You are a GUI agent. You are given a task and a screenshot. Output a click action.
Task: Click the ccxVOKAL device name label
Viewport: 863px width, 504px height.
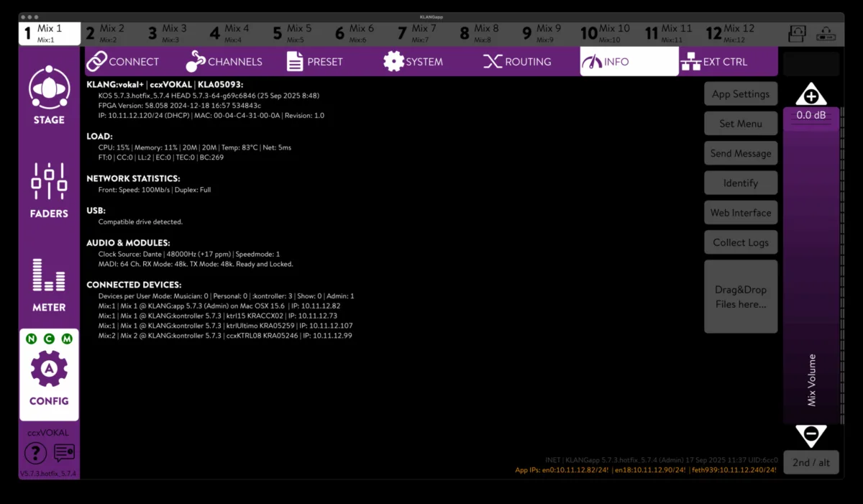[x=48, y=433]
